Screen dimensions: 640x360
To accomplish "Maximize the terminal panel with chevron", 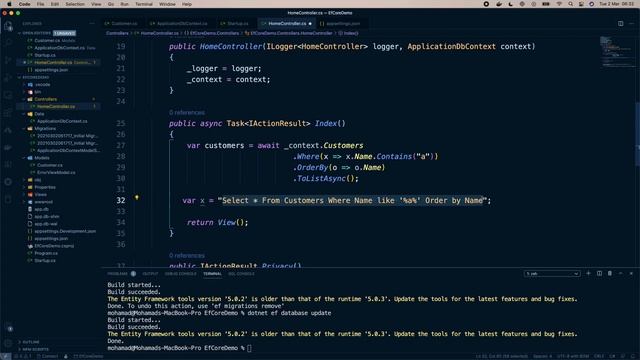I will tap(620, 273).
